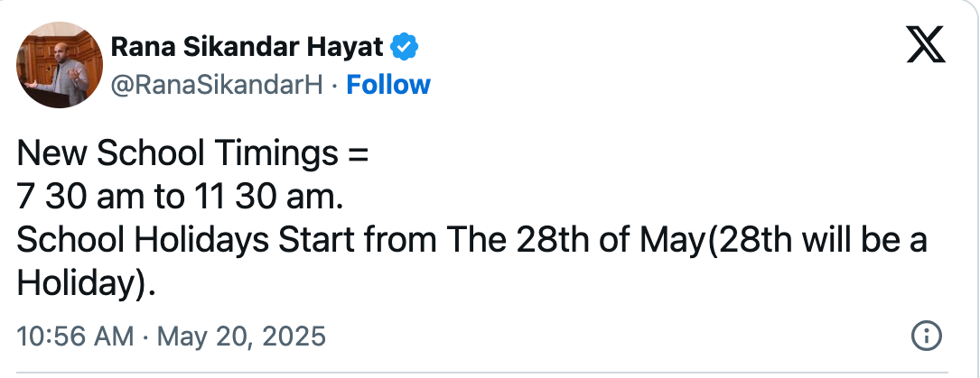Click the 'New School Timings =' text line

coord(193,153)
